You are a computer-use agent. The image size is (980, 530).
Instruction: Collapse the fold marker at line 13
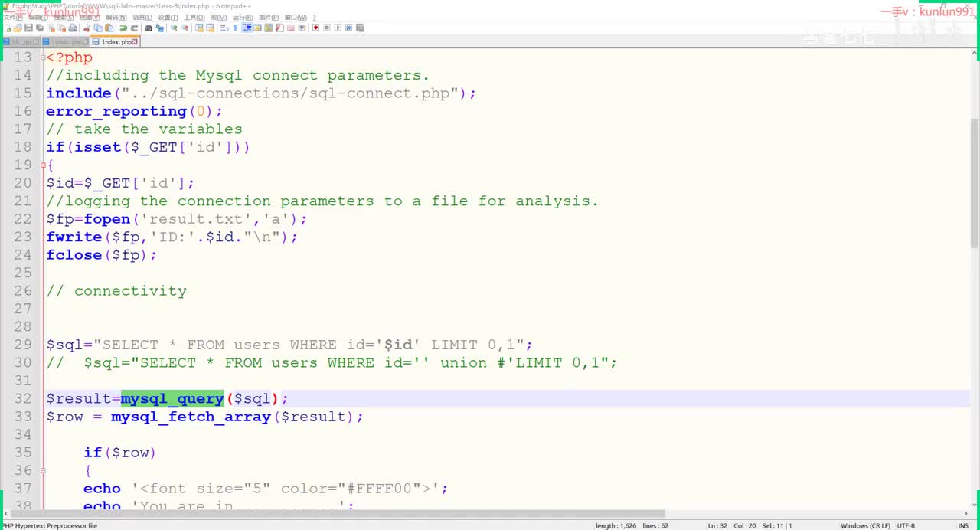42,57
